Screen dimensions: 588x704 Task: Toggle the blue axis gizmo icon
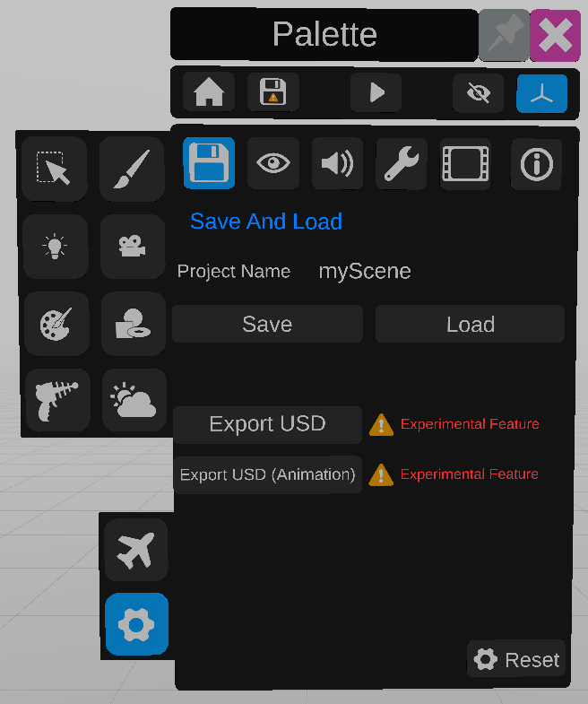coord(541,93)
